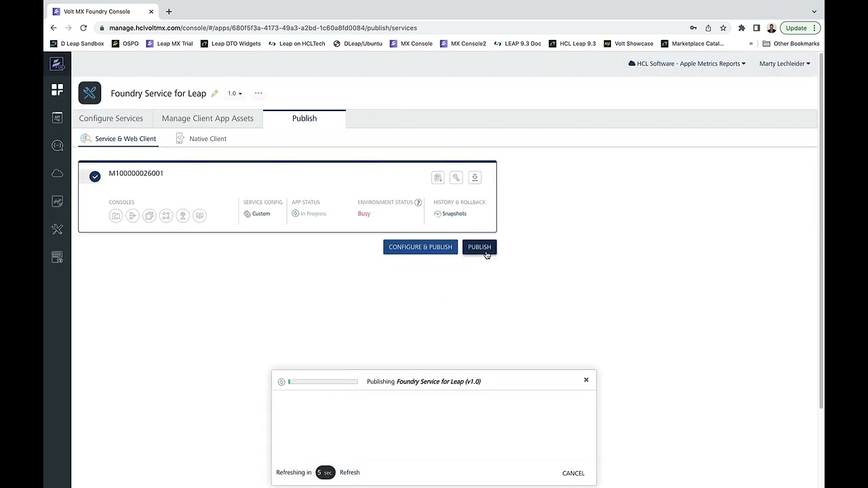This screenshot has height=488, width=868.
Task: Select Service & Web Client subtab
Action: [x=118, y=138]
